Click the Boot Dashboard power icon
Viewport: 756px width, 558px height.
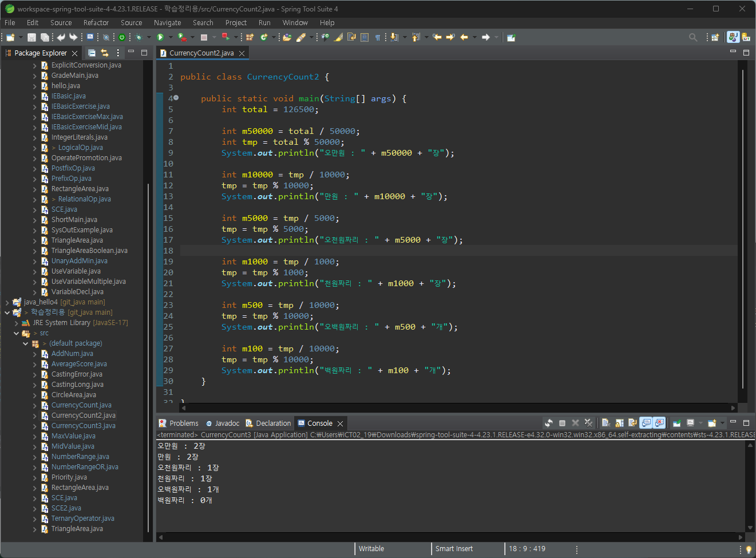pos(122,37)
